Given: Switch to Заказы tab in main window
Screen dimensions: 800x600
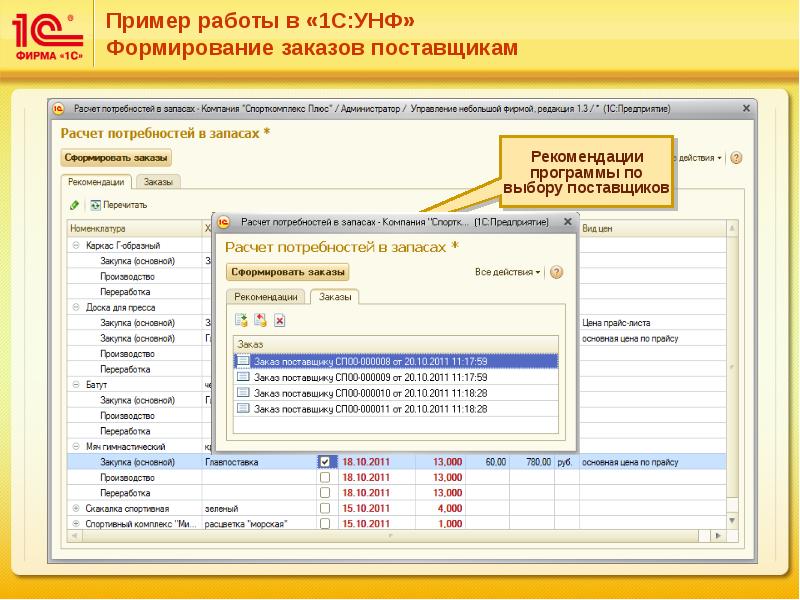Looking at the screenshot, I should [x=158, y=182].
